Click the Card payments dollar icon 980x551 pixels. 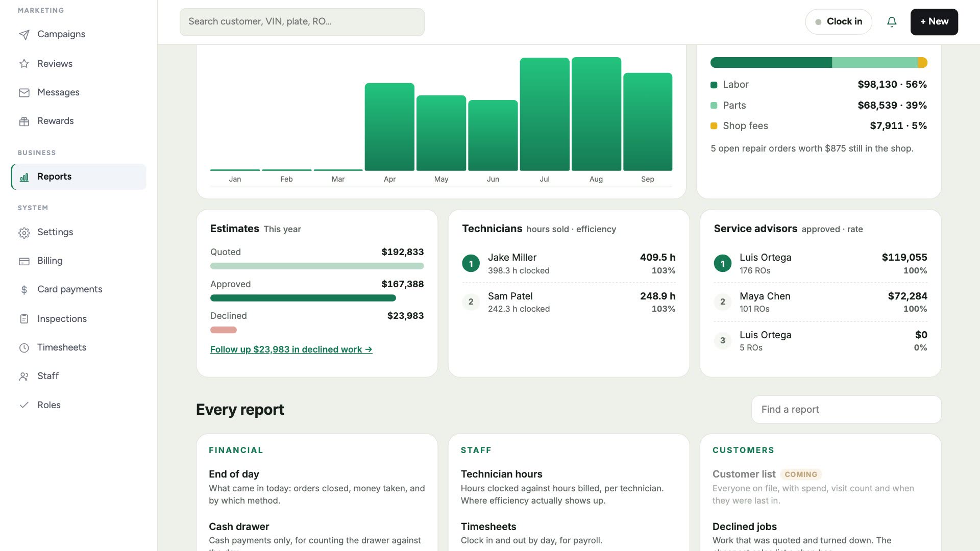pos(24,290)
